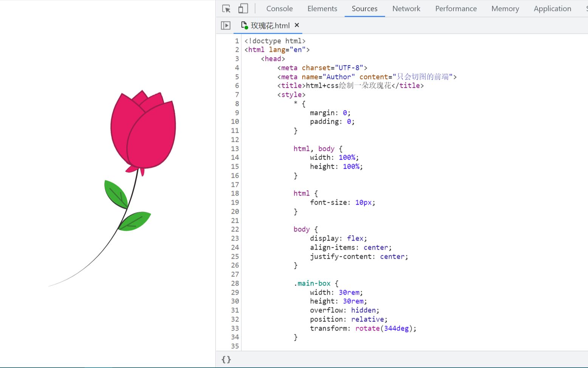Set a breakpoint on line 14
This screenshot has height=368, width=588.
235,157
